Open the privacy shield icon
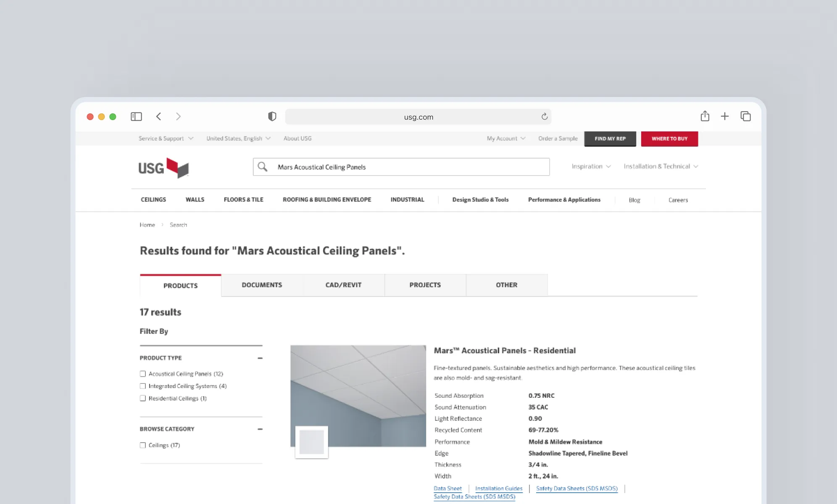 point(272,117)
